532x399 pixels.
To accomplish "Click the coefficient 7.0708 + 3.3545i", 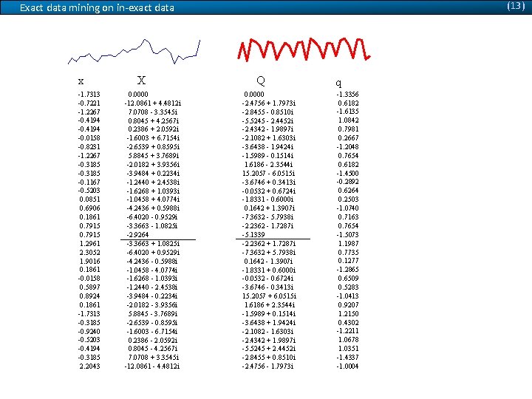I will click(154, 358).
